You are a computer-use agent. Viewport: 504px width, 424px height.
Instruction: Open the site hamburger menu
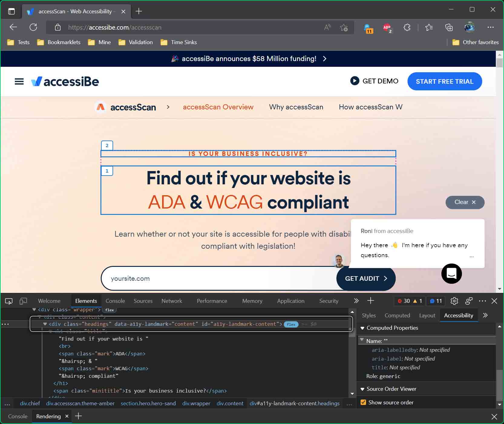19,82
